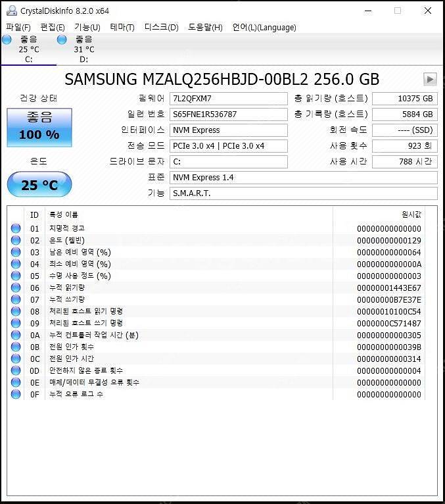Minimize the CrystalDiskInfo window
The height and width of the screenshot is (504, 445).
tap(368, 11)
